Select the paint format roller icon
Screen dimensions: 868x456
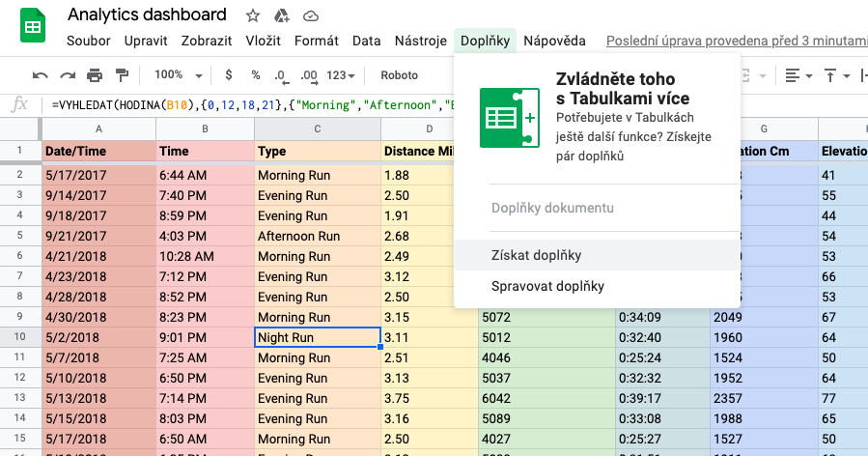coord(122,75)
